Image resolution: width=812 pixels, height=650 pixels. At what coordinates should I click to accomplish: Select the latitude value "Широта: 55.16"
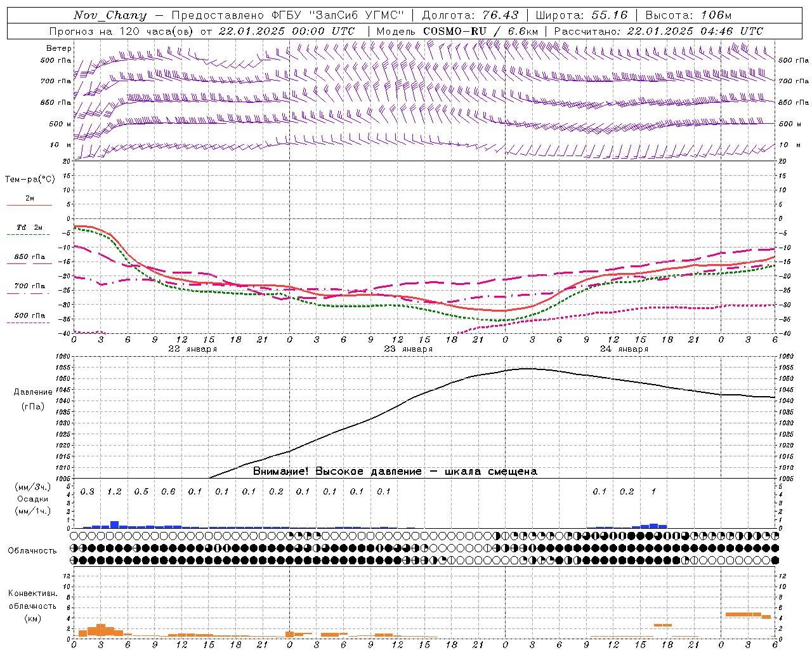tap(582, 15)
